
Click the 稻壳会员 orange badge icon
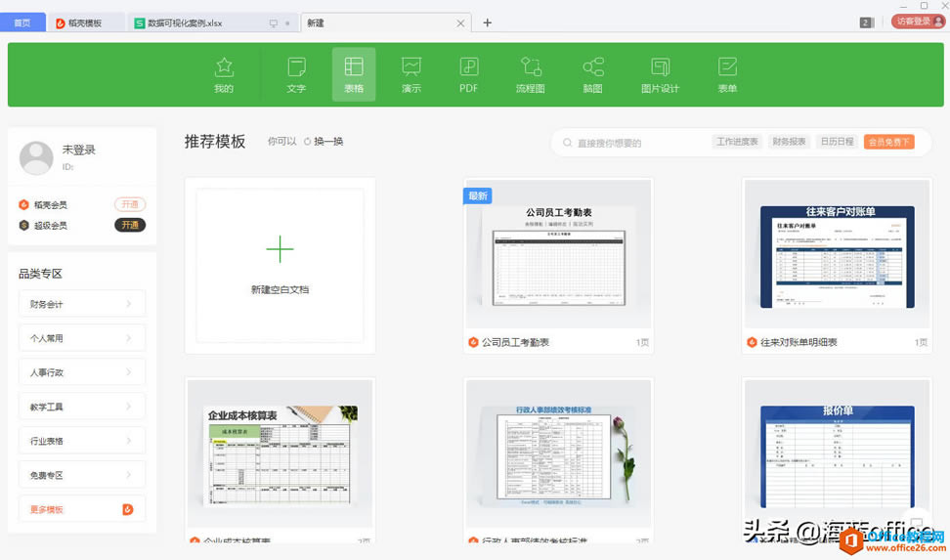coord(23,205)
